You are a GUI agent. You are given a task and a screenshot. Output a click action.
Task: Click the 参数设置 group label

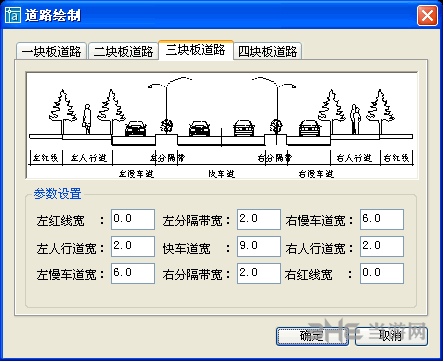coord(57,194)
